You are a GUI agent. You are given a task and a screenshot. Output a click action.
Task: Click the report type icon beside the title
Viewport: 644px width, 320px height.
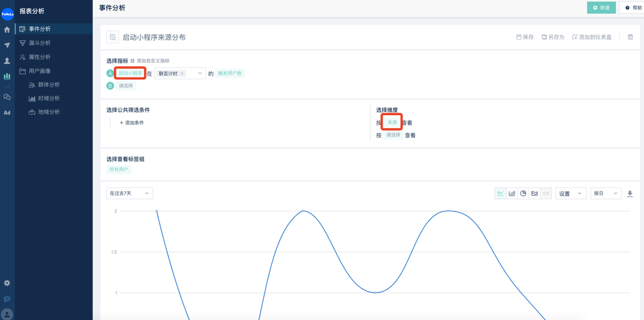coord(112,37)
